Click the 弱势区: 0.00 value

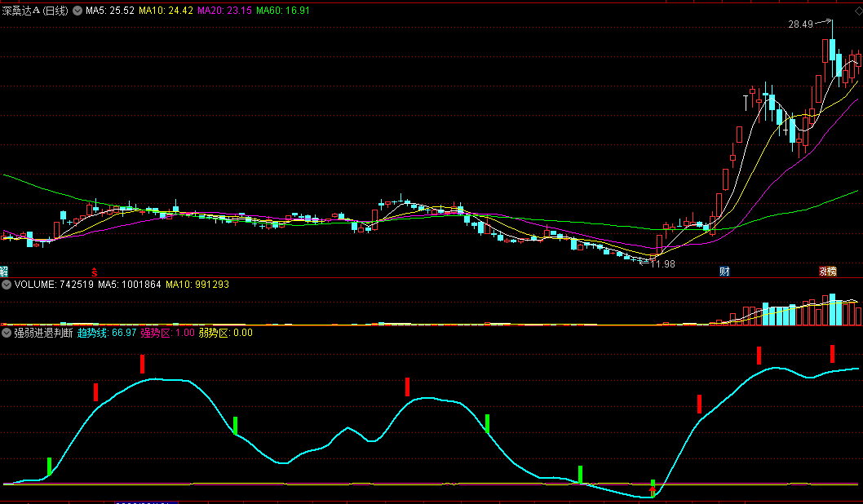(x=226, y=333)
